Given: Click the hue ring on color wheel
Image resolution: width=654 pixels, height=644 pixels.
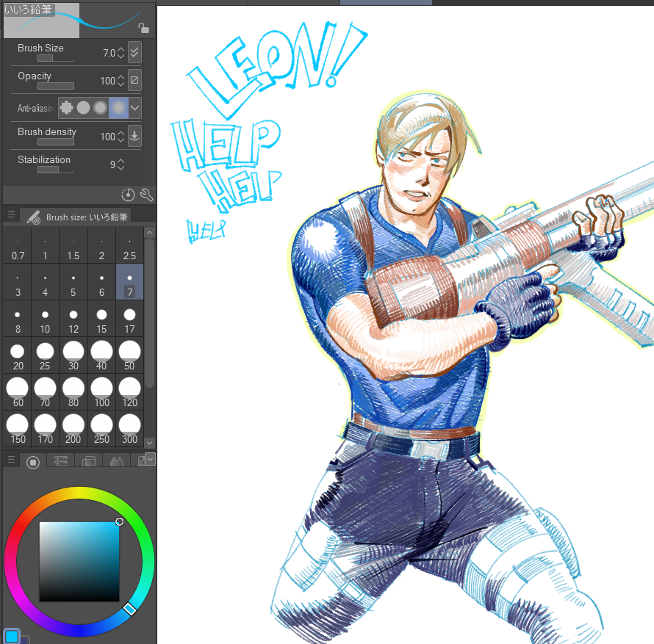Looking at the screenshot, I should [79, 493].
